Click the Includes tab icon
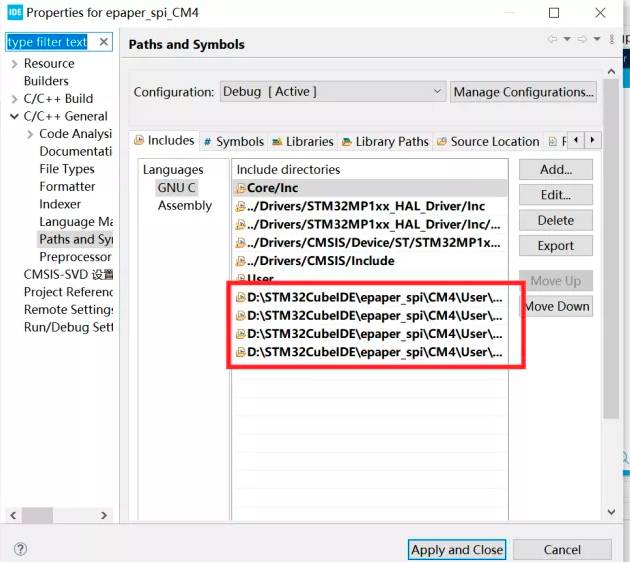630x563 pixels. click(x=139, y=140)
